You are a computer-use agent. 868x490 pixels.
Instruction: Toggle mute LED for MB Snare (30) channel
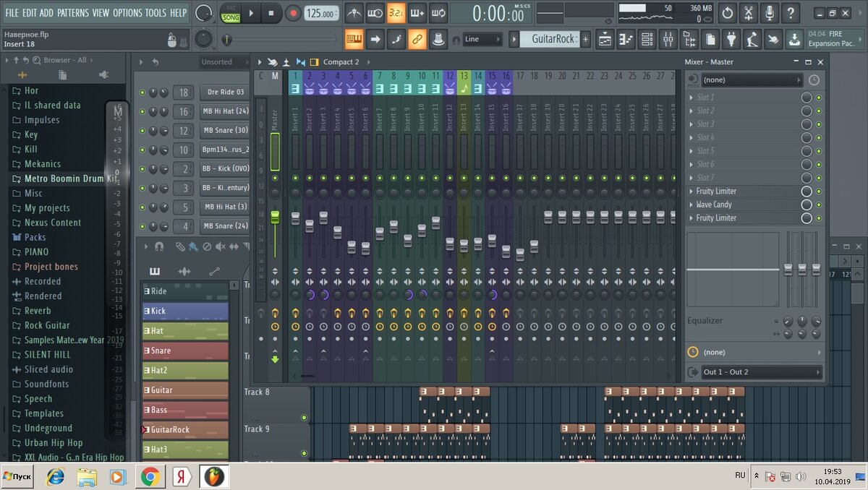coord(142,131)
